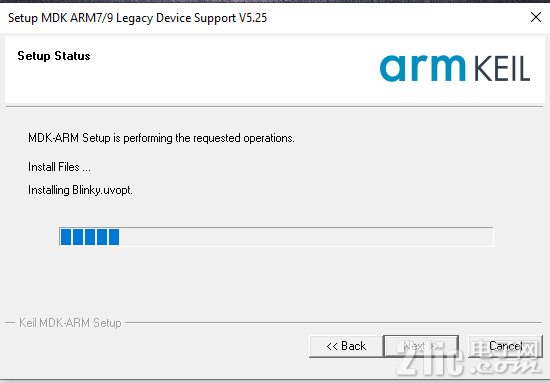Image resolution: width=550 pixels, height=383 pixels.
Task: Click the 21ic.com watermark logo
Action: 470,358
